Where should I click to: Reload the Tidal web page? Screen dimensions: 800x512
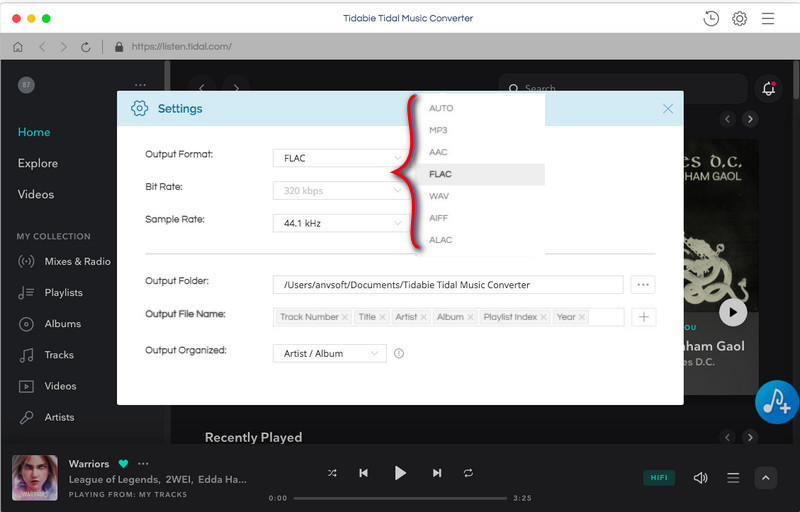(86, 47)
